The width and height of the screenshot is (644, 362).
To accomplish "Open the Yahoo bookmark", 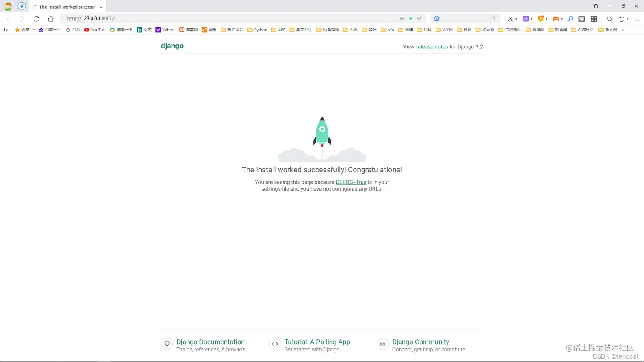I will (x=165, y=30).
